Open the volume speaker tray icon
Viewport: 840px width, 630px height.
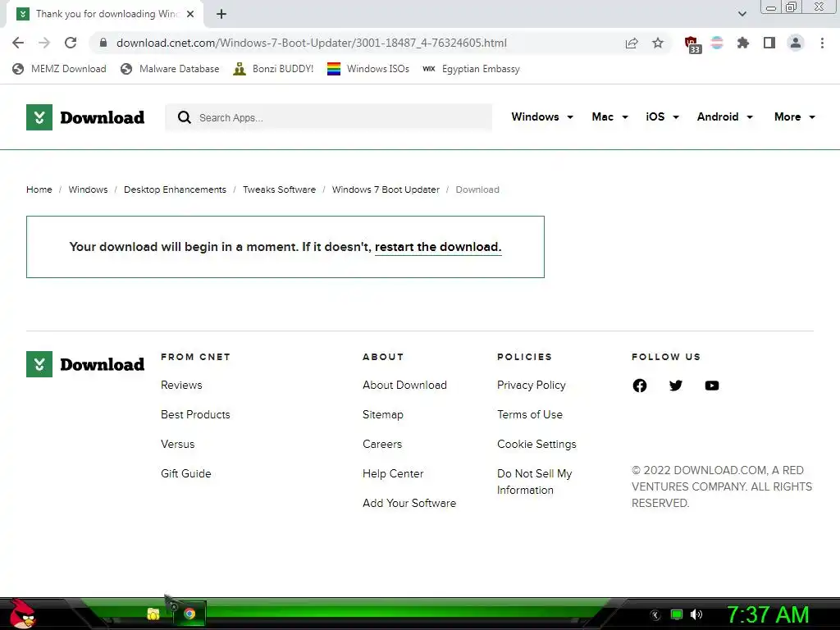click(x=696, y=614)
